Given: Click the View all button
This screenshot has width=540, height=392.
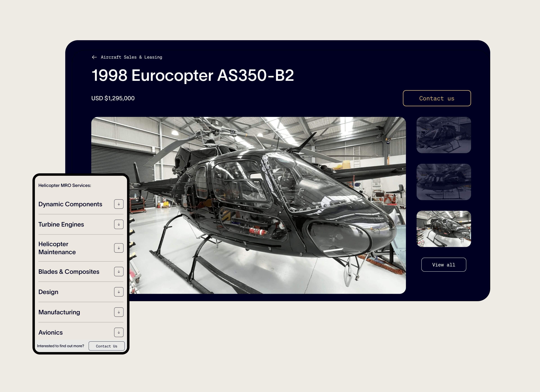Looking at the screenshot, I should [x=444, y=265].
